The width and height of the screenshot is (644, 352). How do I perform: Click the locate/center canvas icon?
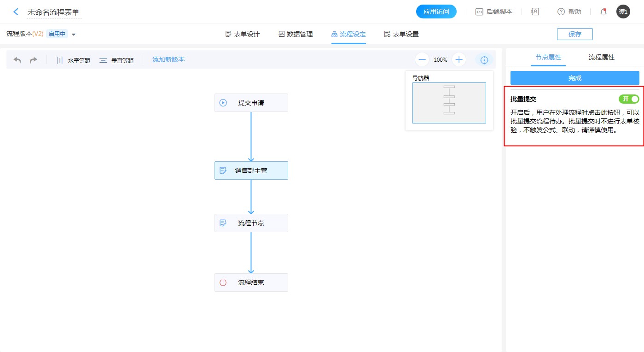(484, 60)
